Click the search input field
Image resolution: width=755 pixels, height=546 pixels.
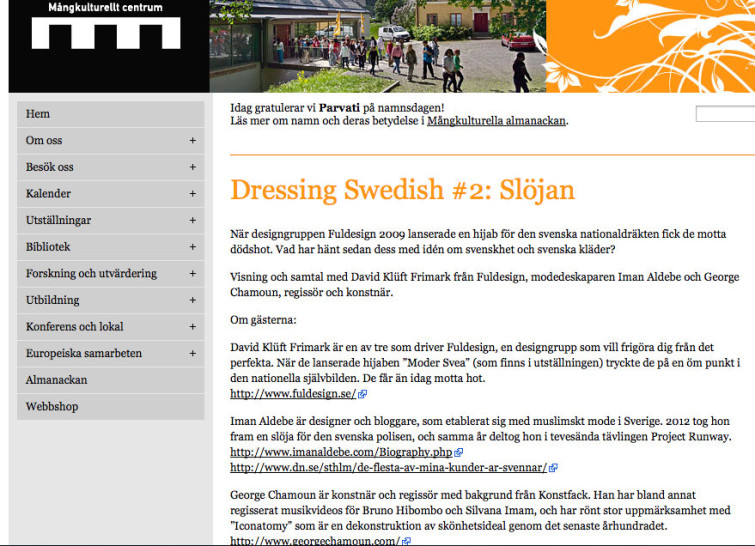(724, 114)
